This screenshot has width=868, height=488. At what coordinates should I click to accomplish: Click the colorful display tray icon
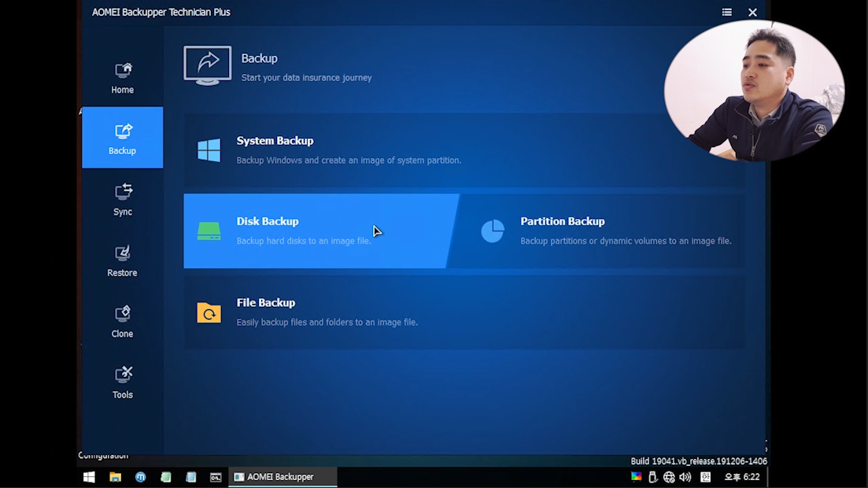(x=636, y=477)
